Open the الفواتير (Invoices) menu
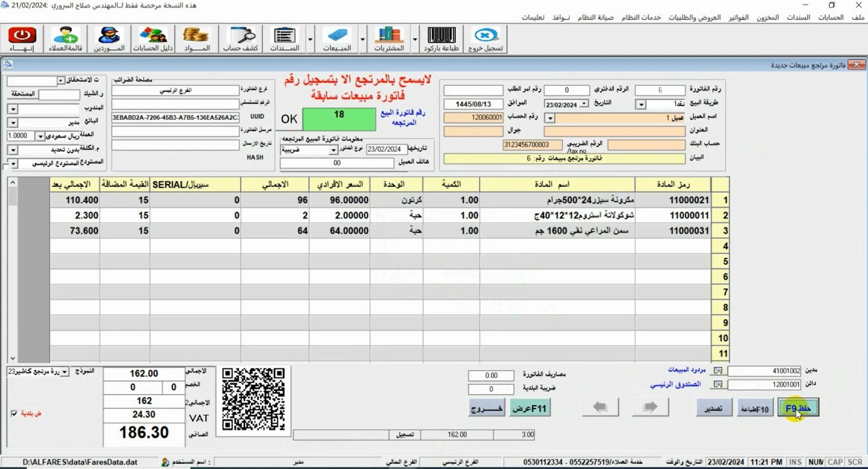 point(738,17)
